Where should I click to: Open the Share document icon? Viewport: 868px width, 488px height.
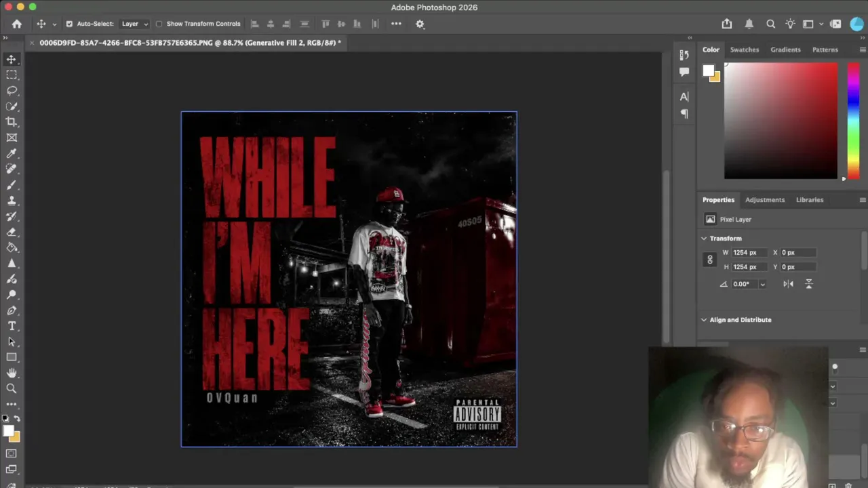coord(727,24)
